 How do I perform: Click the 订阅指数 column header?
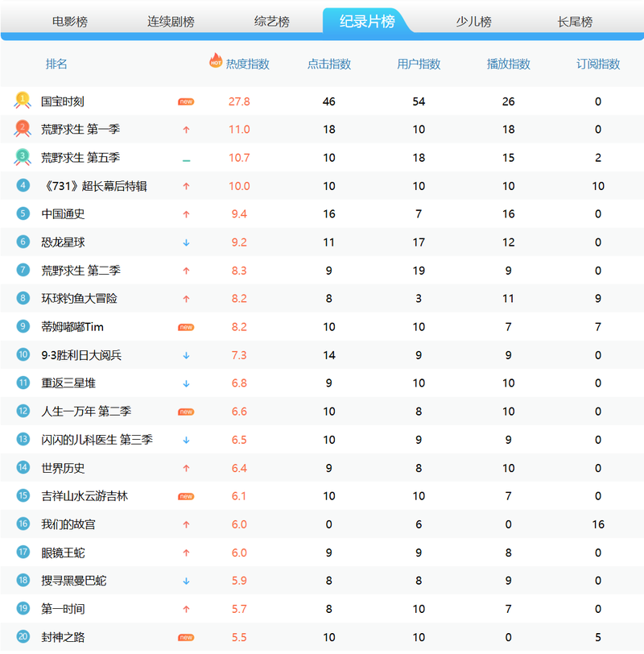point(598,64)
